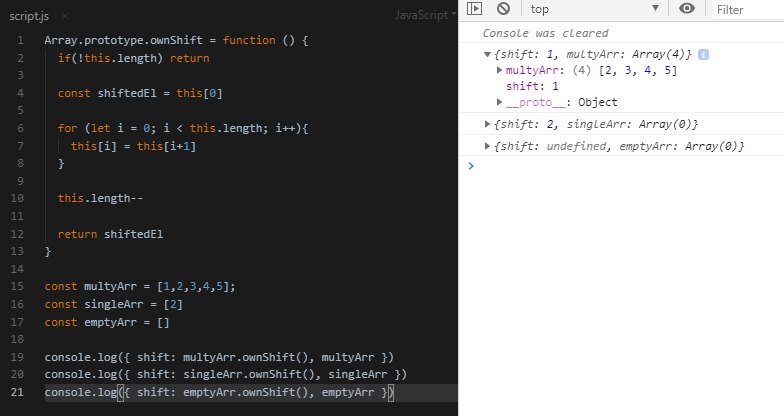Image resolution: width=784 pixels, height=416 pixels.
Task: Click the 'this.length--' code line
Action: point(100,198)
